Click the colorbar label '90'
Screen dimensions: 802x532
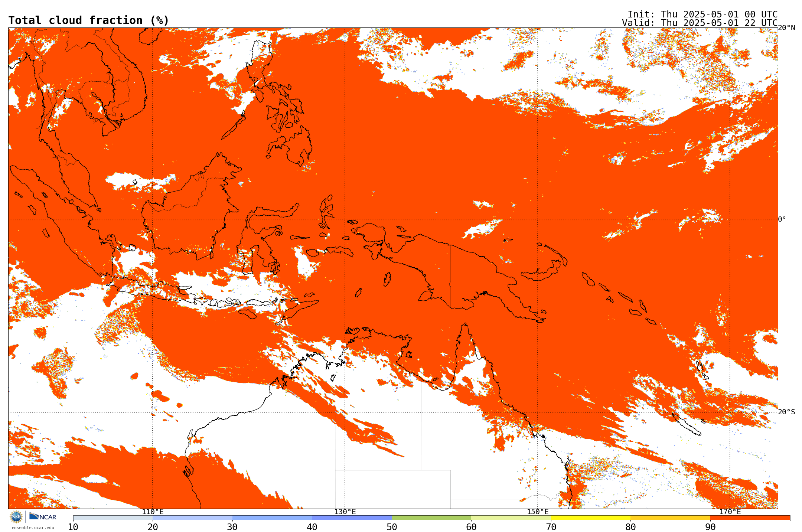[x=710, y=527]
